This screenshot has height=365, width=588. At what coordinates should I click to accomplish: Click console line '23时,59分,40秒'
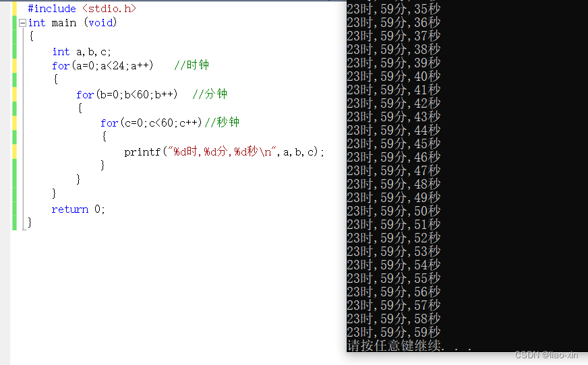(x=393, y=76)
